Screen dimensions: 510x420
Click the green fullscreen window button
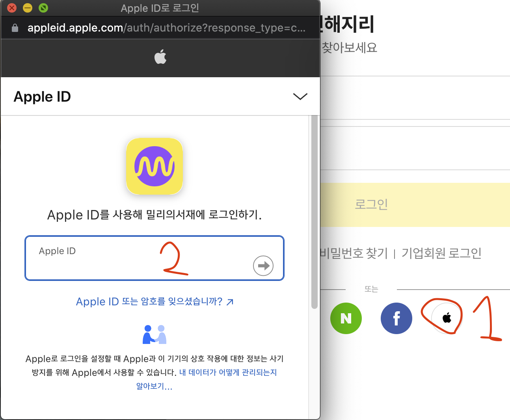pos(43,8)
